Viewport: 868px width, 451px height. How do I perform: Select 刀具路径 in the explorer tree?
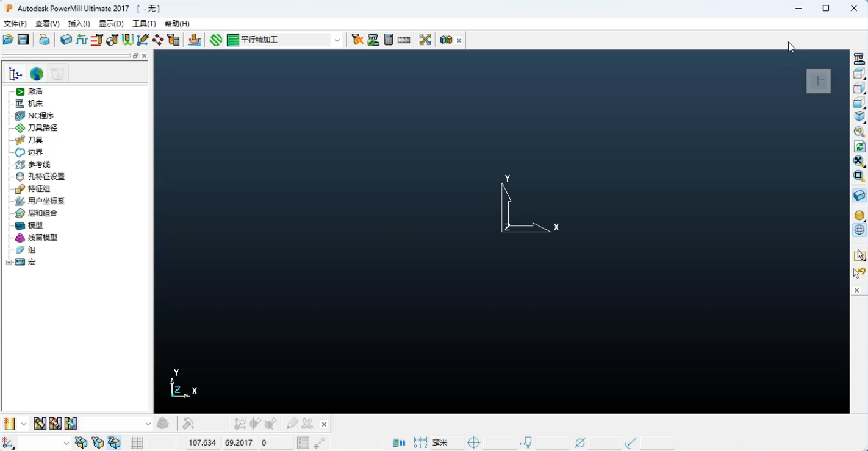[x=43, y=128]
